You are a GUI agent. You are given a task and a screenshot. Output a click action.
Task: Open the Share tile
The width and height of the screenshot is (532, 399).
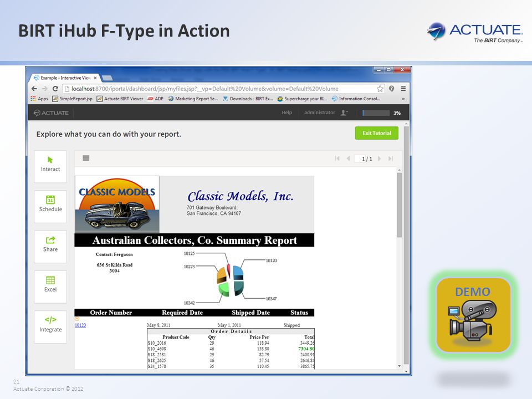(x=50, y=246)
